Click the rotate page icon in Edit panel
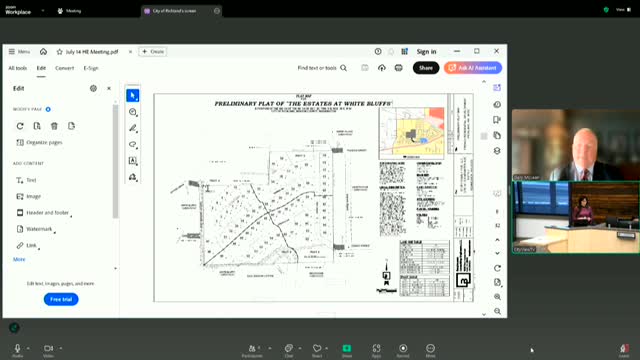 click(20, 126)
